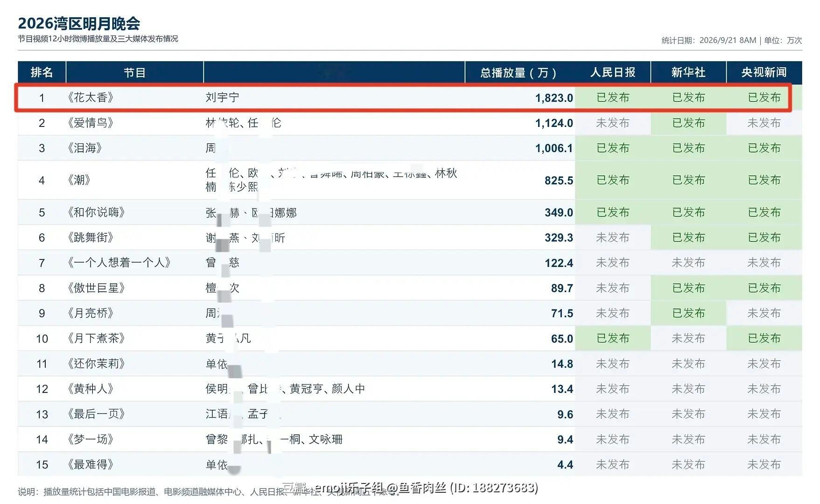Click 新华社 未发布 status for 《月下煮茶》
The height and width of the screenshot is (504, 820).
[x=688, y=338]
